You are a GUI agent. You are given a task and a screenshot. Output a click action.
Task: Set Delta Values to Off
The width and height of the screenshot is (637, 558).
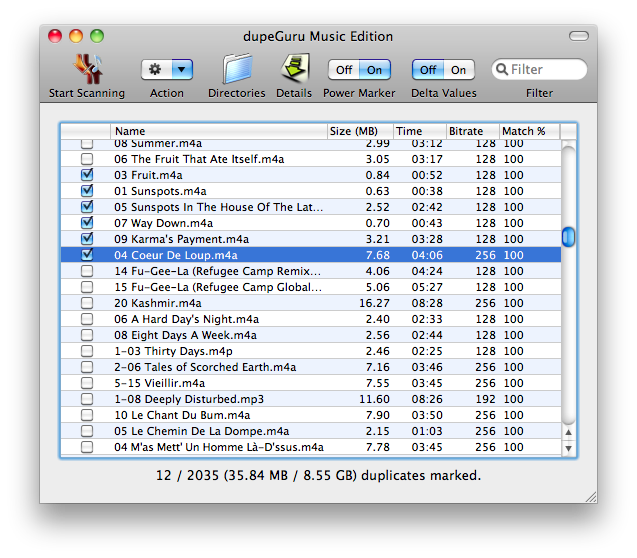(x=428, y=70)
